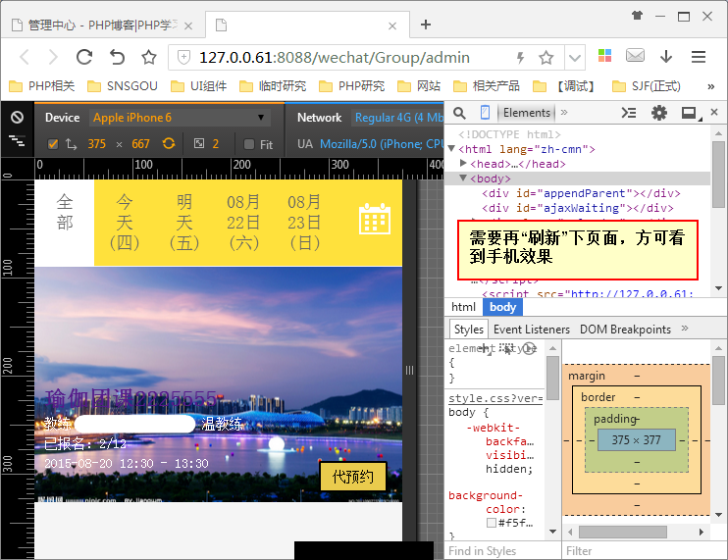Open downloads with the down arrow icon

666,56
